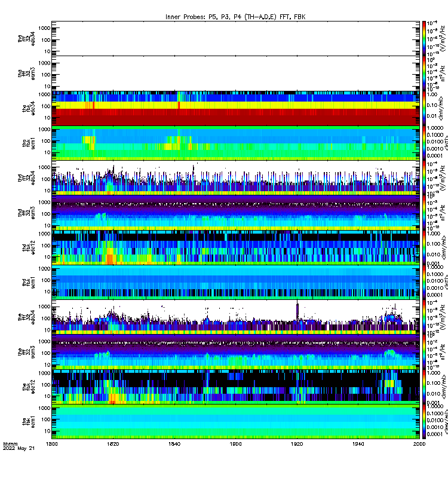448x478 pixels.
Task: Click the 'tha fbk edc34' panel label
Action: tap(29, 108)
